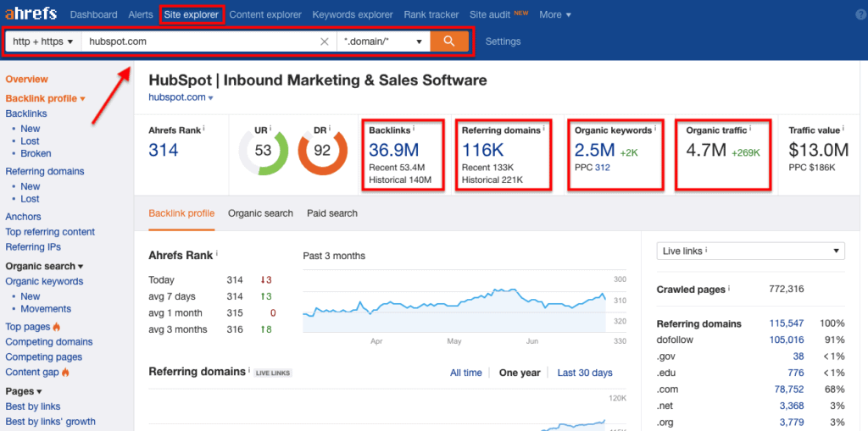Open the help question mark icon
868x431 pixels.
coord(860,15)
